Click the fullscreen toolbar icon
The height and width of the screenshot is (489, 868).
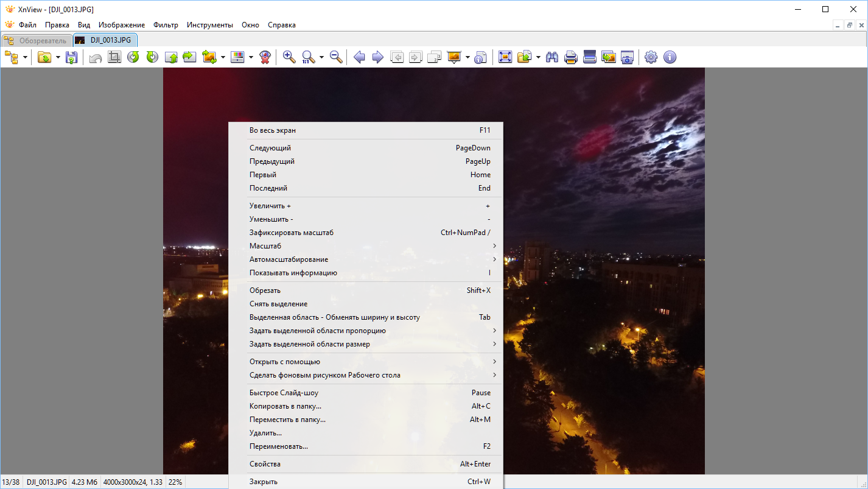point(505,57)
